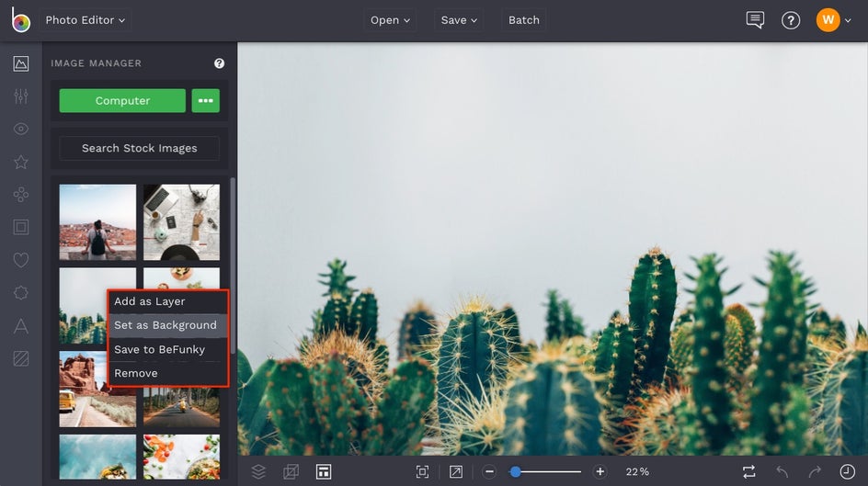The image size is (868, 486).
Task: Undo the last action
Action: (x=782, y=471)
